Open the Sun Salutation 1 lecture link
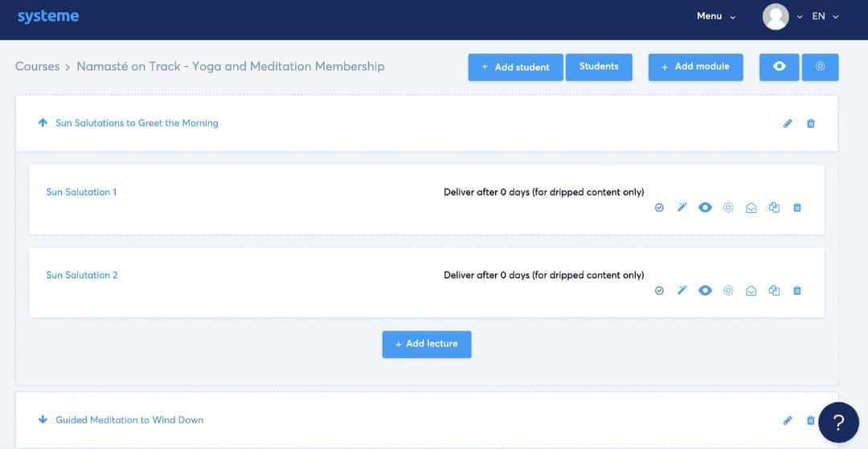 [81, 193]
